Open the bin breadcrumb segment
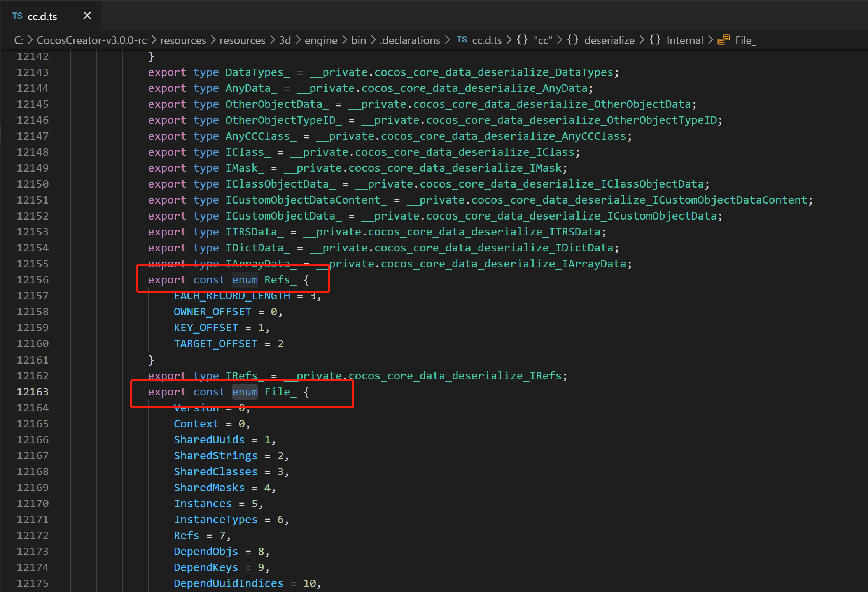 coord(358,40)
